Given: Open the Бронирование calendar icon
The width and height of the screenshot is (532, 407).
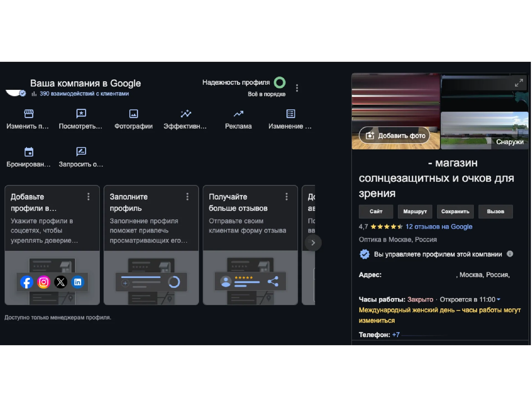Looking at the screenshot, I should pos(29,152).
